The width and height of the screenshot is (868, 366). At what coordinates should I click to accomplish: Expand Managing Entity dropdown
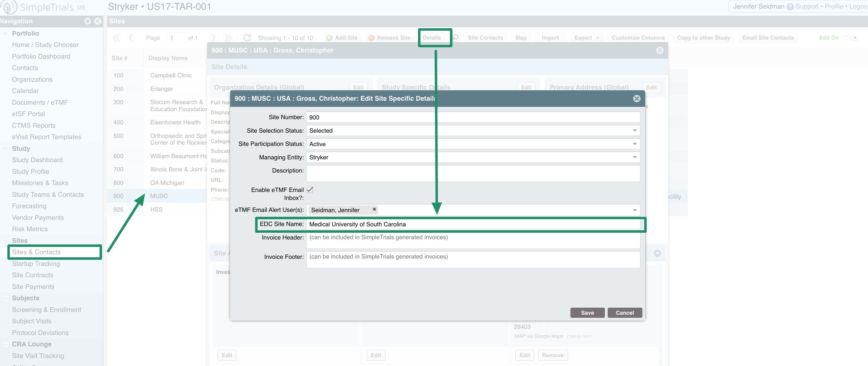(635, 157)
